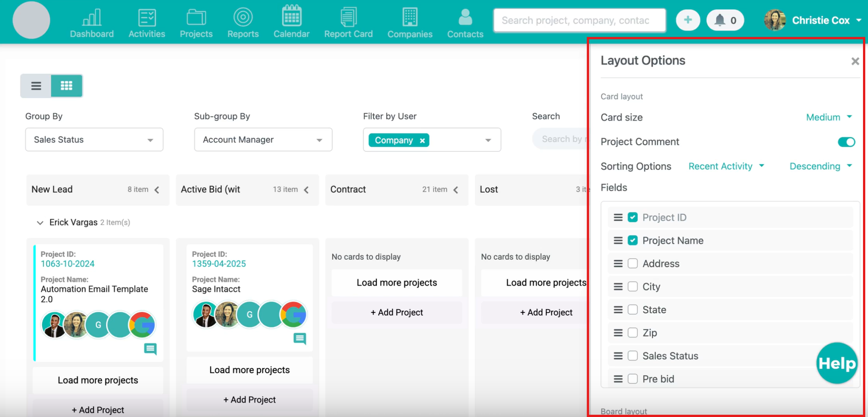Load more projects in New Lead column
The height and width of the screenshot is (417, 868).
tap(98, 380)
